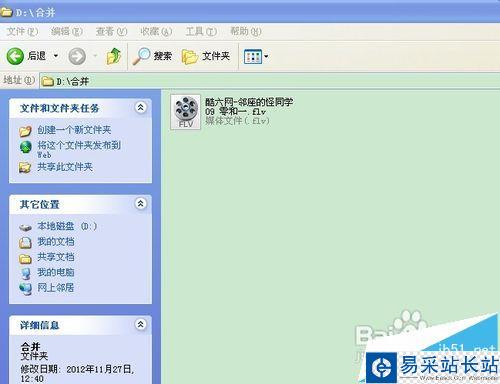Image resolution: width=500 pixels, height=384 pixels.
Task: Click file type text 媒体文件 (.flv)
Action: [237, 121]
